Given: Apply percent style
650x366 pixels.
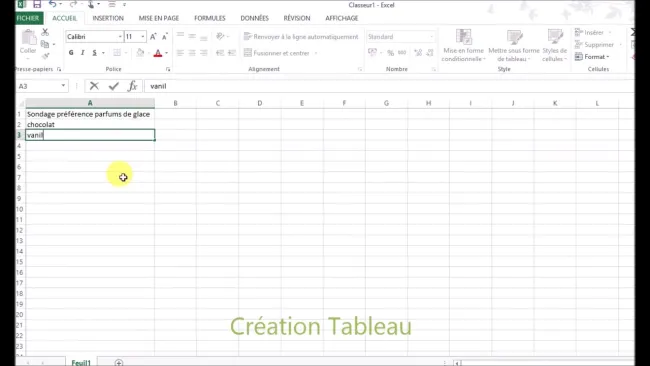Looking at the screenshot, I should (x=390, y=53).
